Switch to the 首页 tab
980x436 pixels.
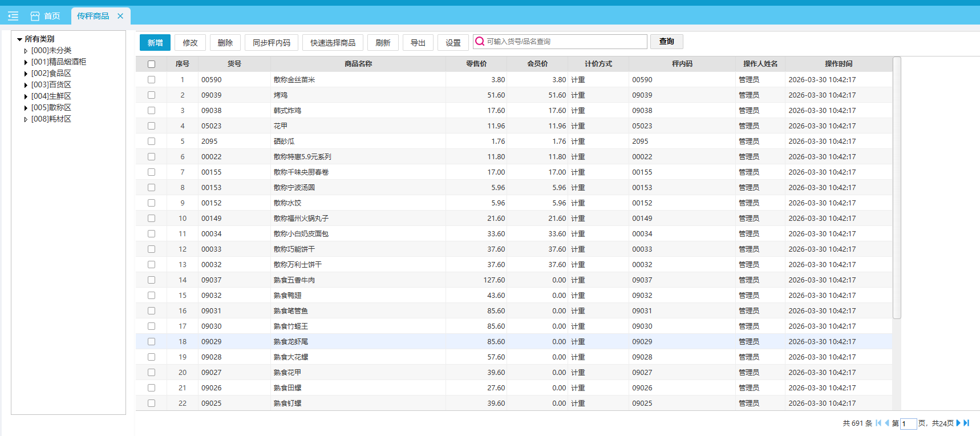point(52,16)
